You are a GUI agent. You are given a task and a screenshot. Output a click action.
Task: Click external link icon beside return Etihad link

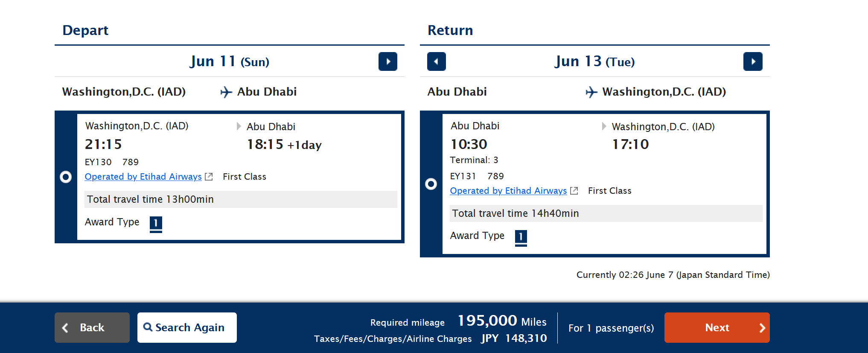point(574,191)
